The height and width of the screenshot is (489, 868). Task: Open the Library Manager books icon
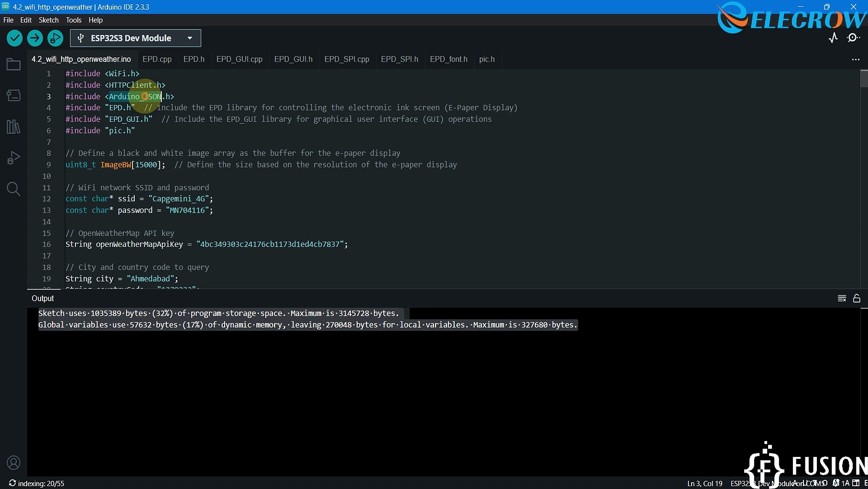tap(13, 127)
